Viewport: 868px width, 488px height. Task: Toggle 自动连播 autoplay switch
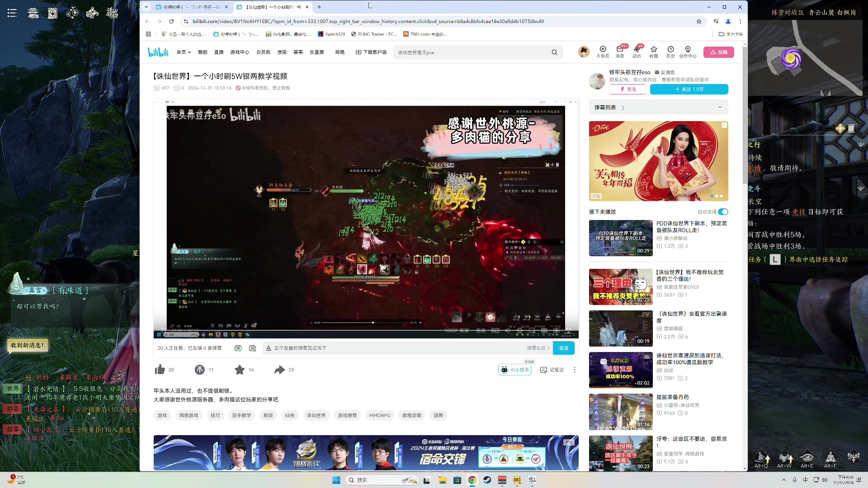723,211
